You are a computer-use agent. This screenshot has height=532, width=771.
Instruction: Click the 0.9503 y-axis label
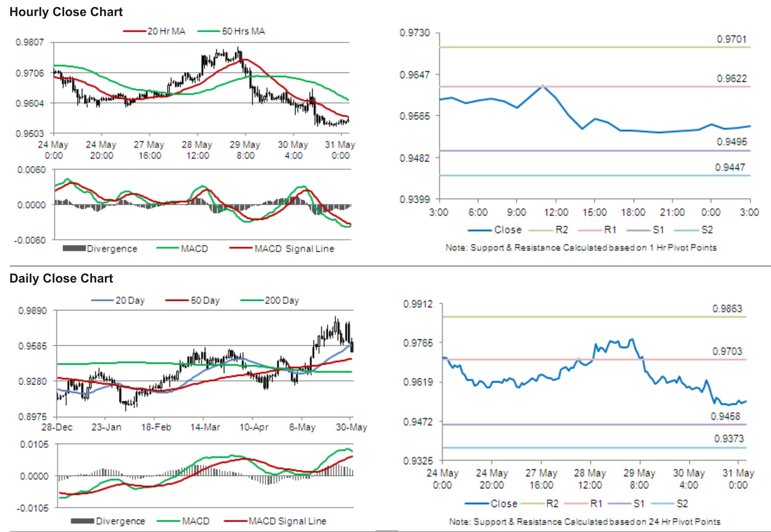(29, 133)
